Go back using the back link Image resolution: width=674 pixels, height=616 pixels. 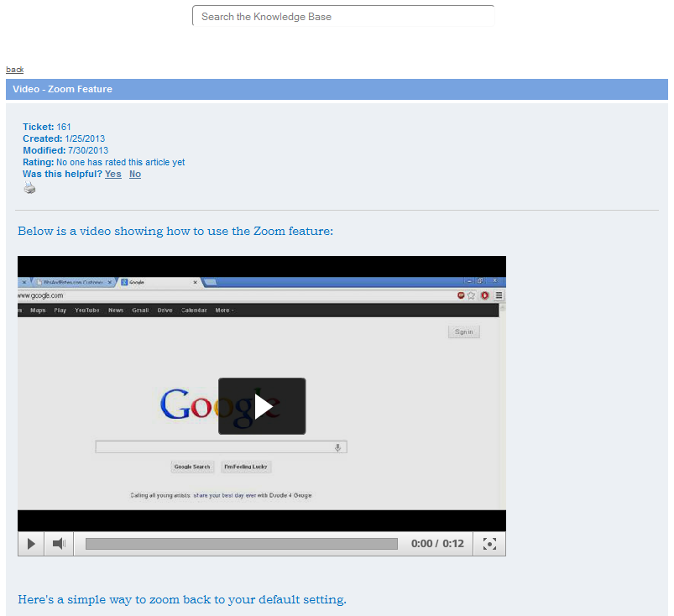pyautogui.click(x=14, y=69)
